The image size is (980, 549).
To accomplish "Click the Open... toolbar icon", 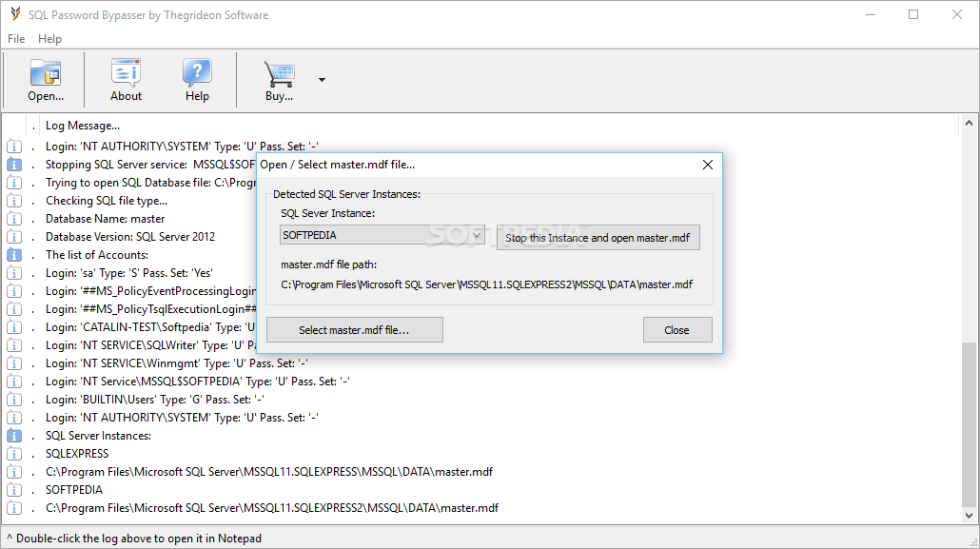I will click(x=46, y=80).
